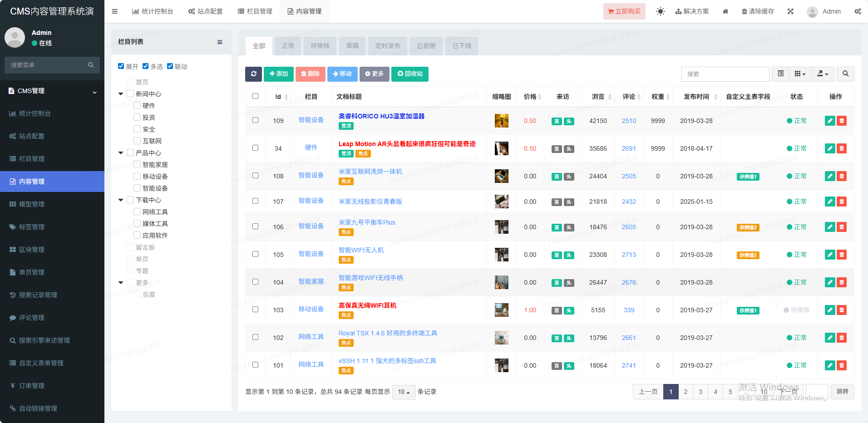Click the refresh icon button in toolbar
Screen dimensions: 868x423
click(253, 74)
